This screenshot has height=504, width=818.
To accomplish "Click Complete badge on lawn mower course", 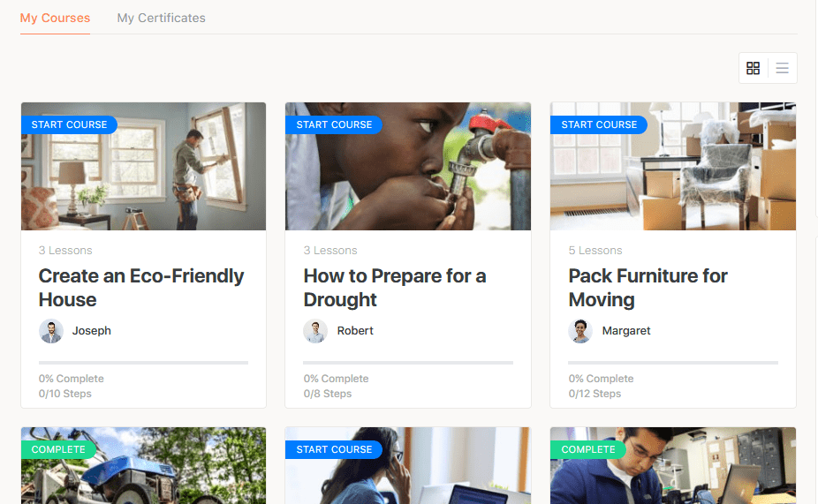I will point(58,449).
